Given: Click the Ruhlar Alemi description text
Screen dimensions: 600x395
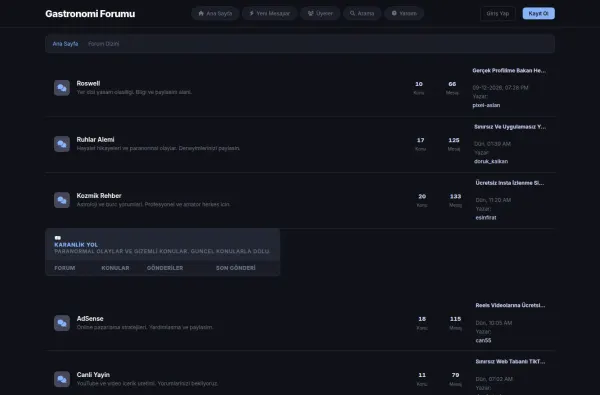Looking at the screenshot, I should coord(158,149).
